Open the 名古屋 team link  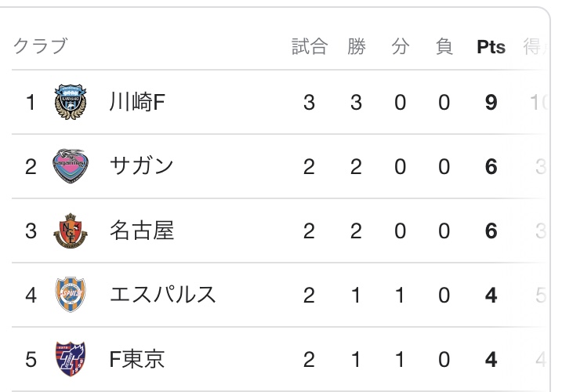point(142,230)
